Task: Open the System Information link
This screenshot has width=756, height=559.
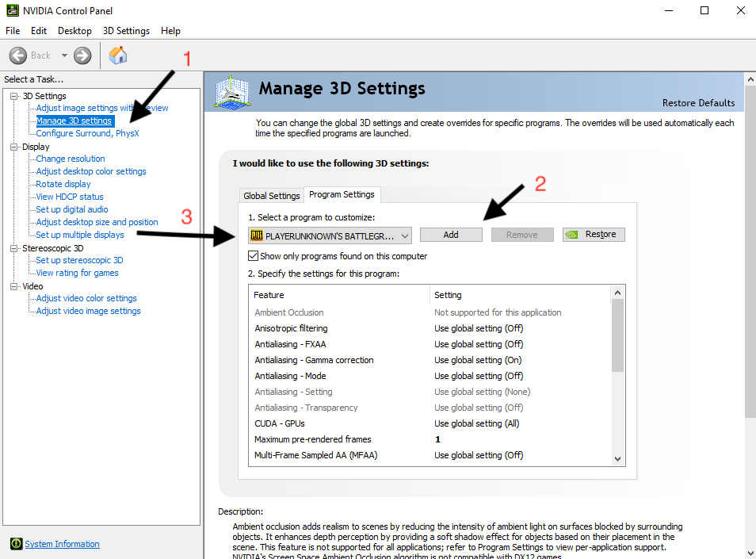Action: [63, 544]
